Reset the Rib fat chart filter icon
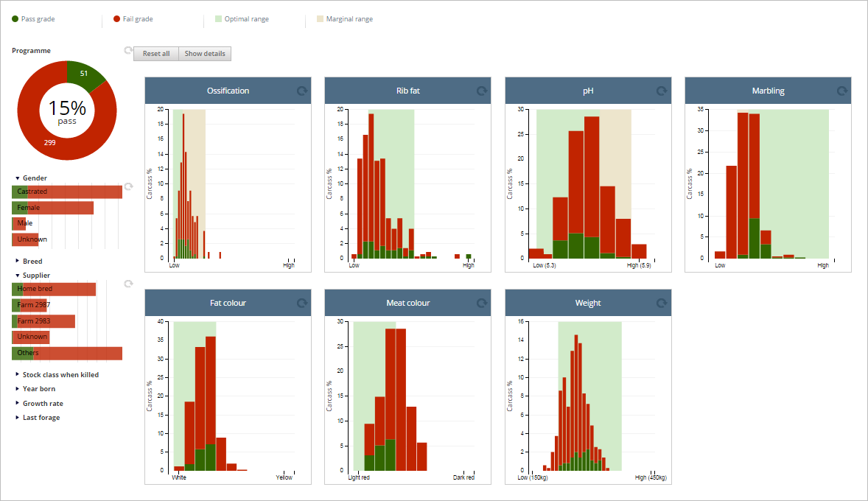Image resolution: width=868 pixels, height=501 pixels. point(482,91)
